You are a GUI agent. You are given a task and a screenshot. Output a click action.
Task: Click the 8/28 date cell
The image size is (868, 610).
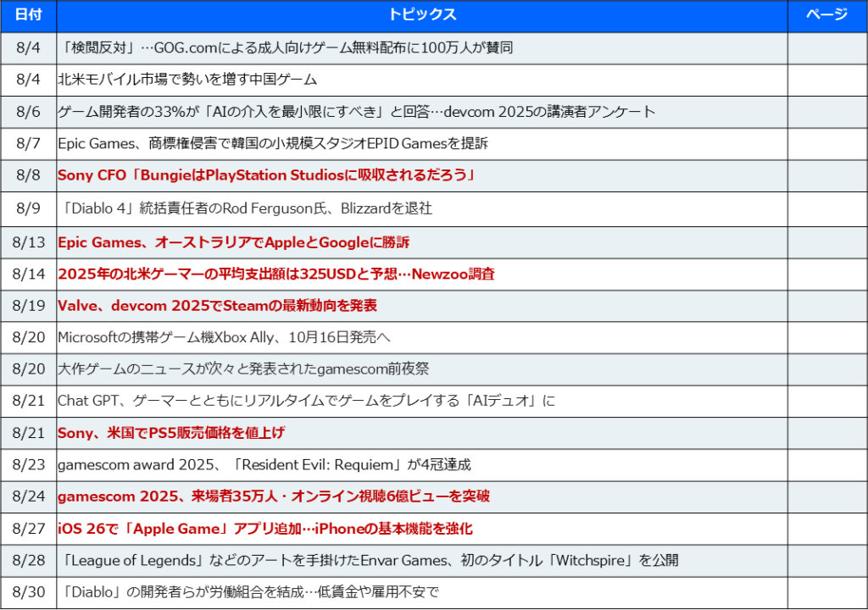pyautogui.click(x=28, y=561)
